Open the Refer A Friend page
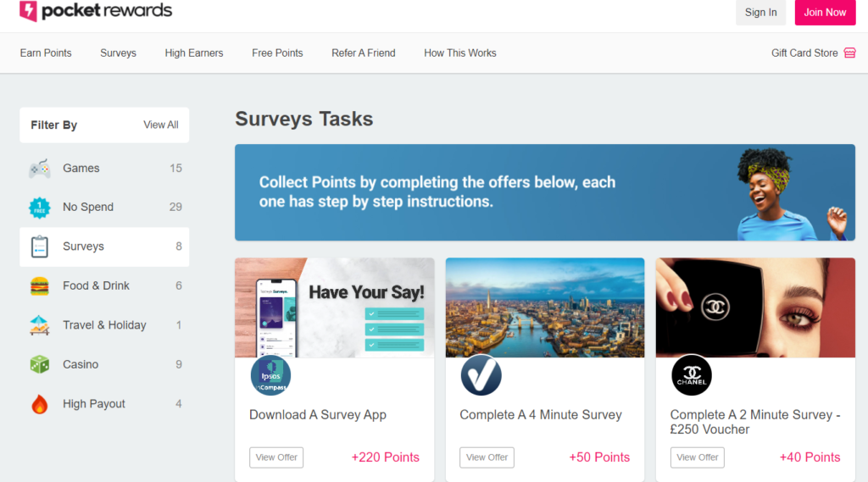The height and width of the screenshot is (482, 868). click(363, 53)
